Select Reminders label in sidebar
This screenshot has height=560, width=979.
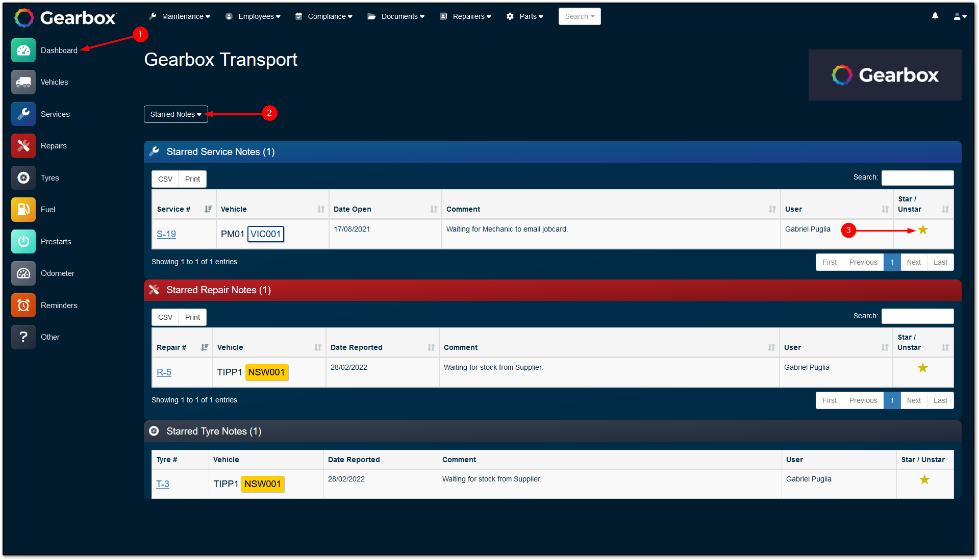pyautogui.click(x=59, y=306)
